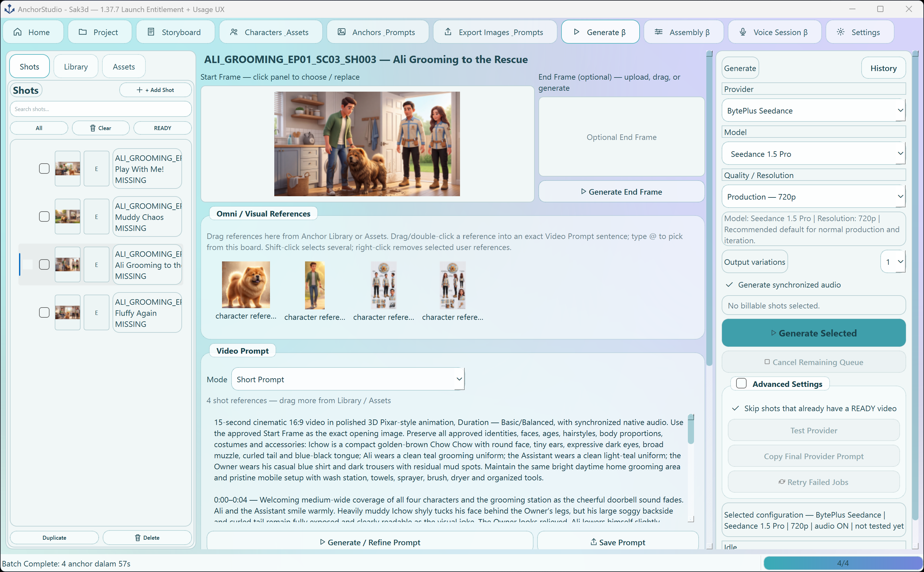The image size is (924, 572).
Task: Expand the Quality Resolution Production 720p dropdown
Action: coord(814,197)
